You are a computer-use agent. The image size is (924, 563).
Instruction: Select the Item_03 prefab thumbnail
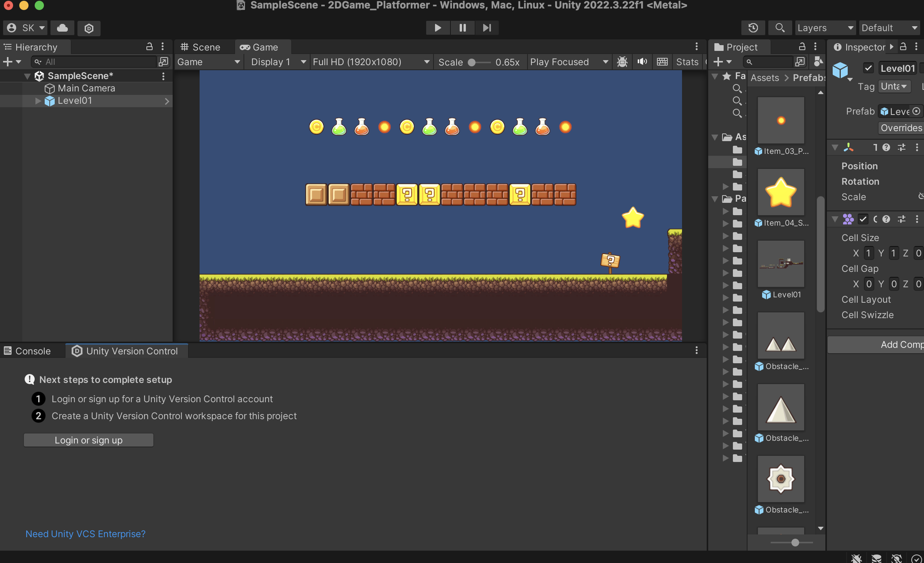[x=781, y=120]
